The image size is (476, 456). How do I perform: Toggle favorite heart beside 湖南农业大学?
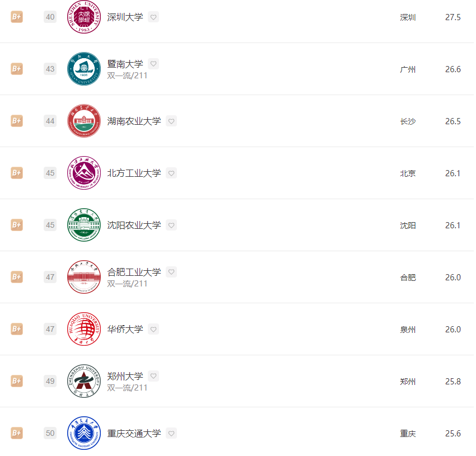tap(171, 121)
